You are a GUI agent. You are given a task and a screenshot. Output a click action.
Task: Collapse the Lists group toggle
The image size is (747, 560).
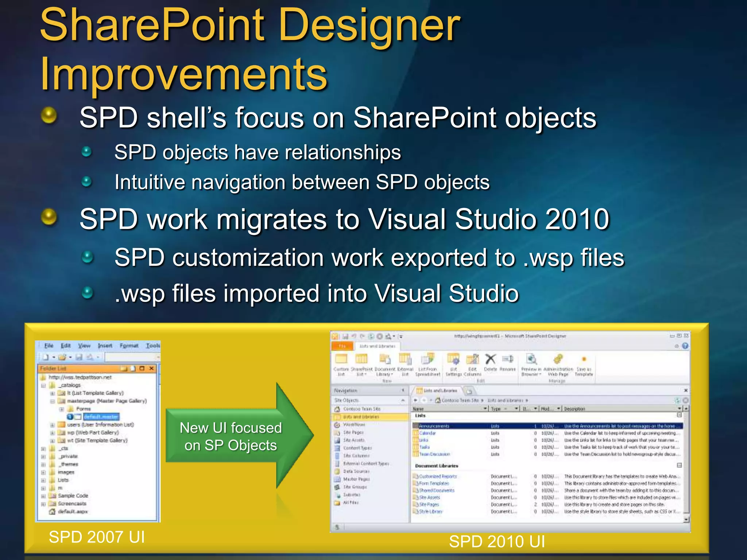pos(680,415)
